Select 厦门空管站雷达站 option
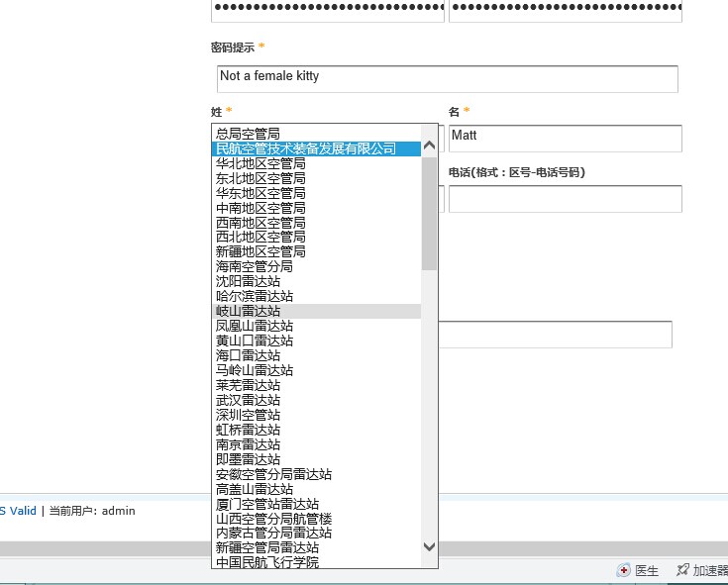Viewport: 728px width, 585px height. click(316, 504)
